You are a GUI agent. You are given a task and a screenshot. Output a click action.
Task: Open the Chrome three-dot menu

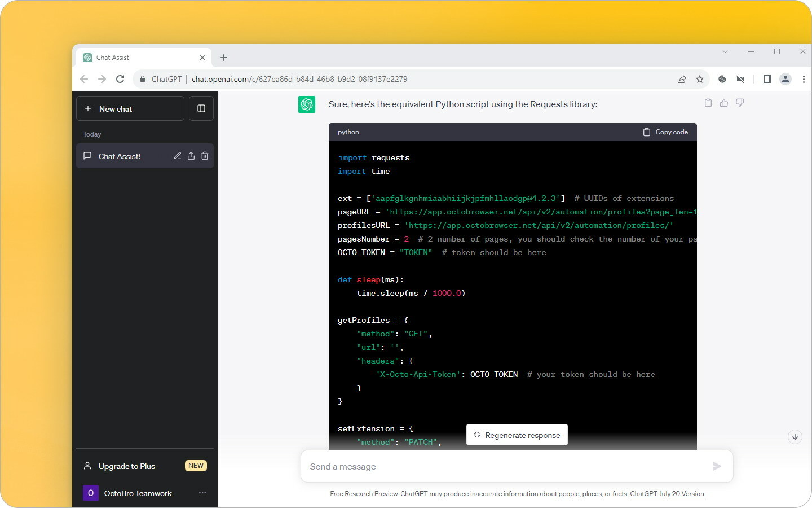804,79
